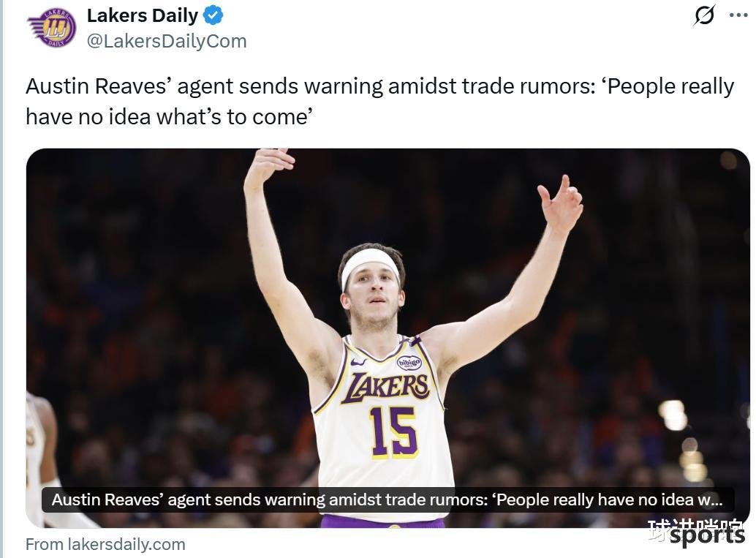
Task: Click the player's white headband
Action: point(370,268)
